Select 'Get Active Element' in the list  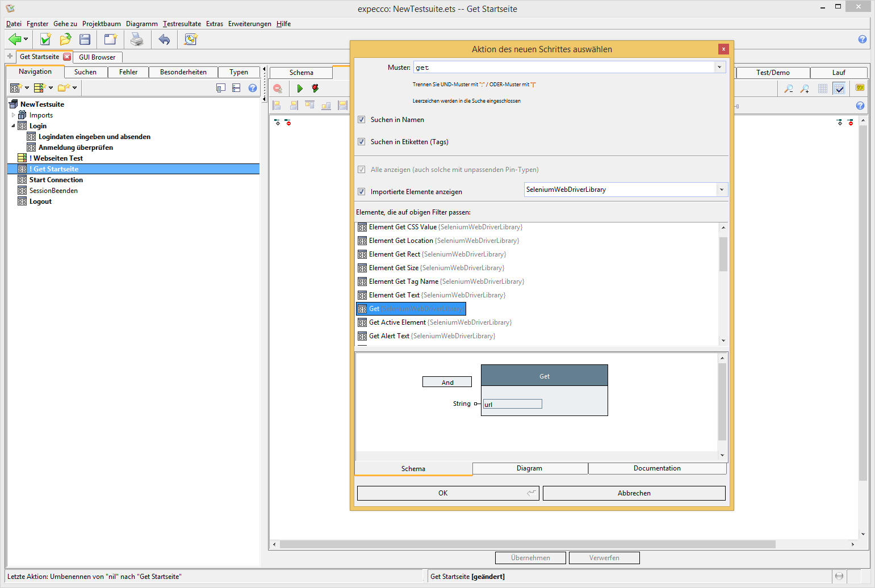tap(397, 322)
